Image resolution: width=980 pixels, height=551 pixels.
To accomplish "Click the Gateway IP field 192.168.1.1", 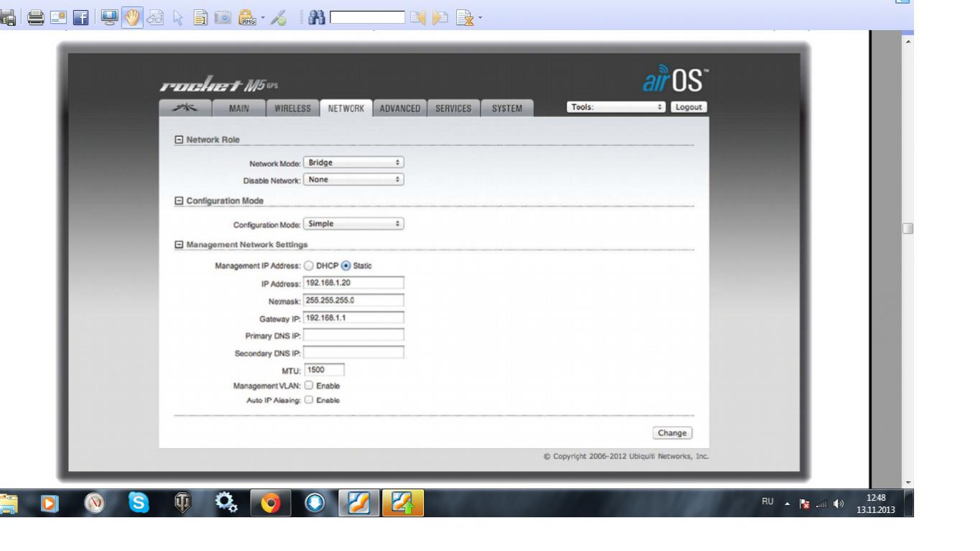I will pyautogui.click(x=353, y=318).
